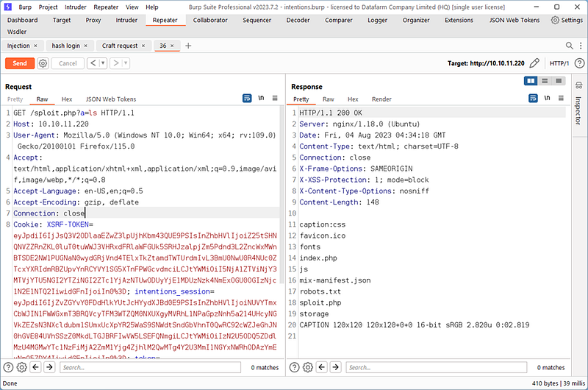Click the sploit.php response line

tap(320, 302)
